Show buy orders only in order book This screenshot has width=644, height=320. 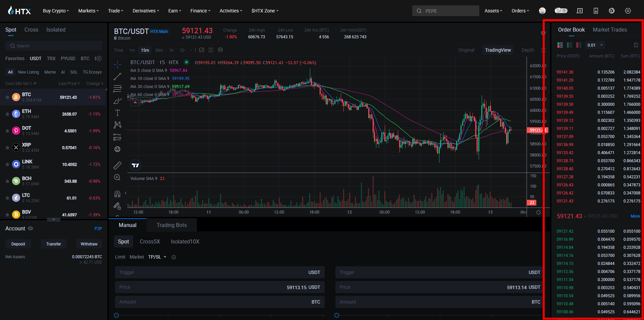click(570, 45)
